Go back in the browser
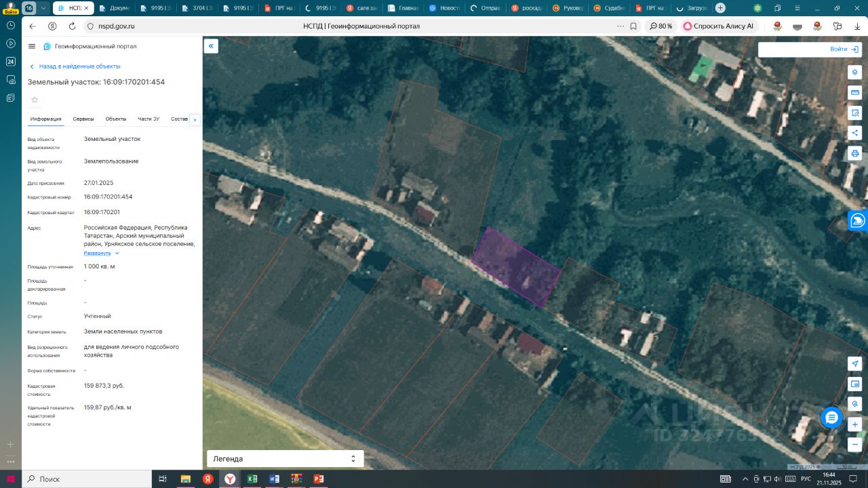 32,26
